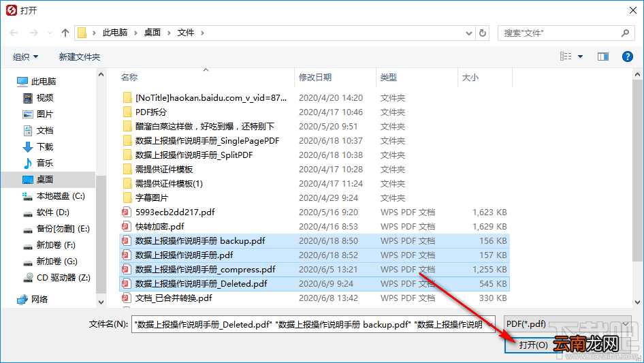Open the view options dropdown arrow
The height and width of the screenshot is (363, 644).
(580, 57)
